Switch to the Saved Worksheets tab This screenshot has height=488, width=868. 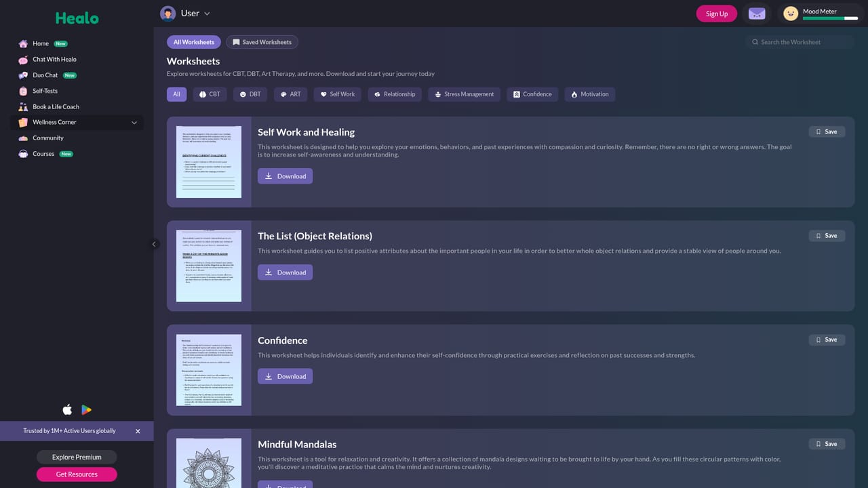(x=262, y=42)
